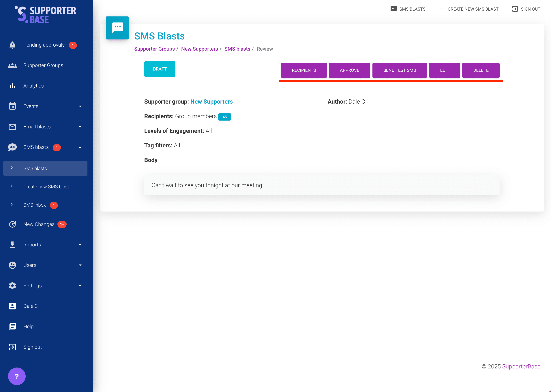The image size is (551, 392).
Task: Click the Supporter Groups people icon
Action: coord(12,65)
